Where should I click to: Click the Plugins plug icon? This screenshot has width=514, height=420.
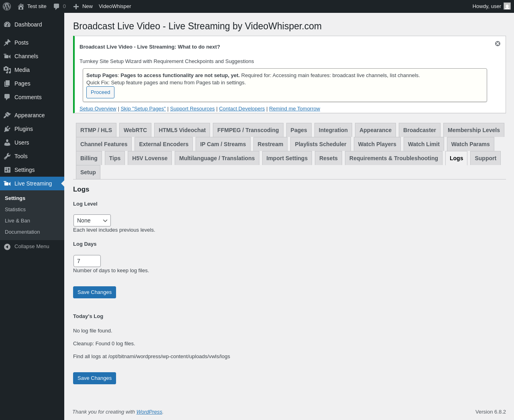[x=7, y=129]
